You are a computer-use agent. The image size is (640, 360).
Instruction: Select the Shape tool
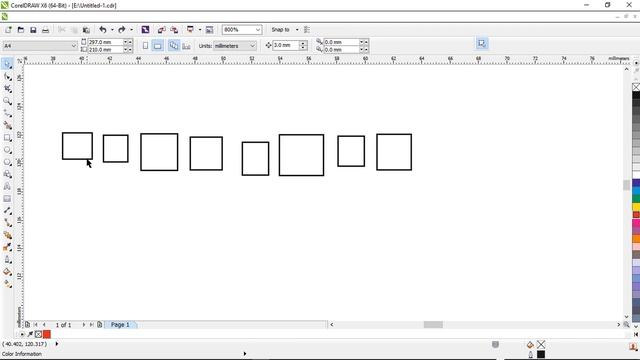[x=7, y=76]
